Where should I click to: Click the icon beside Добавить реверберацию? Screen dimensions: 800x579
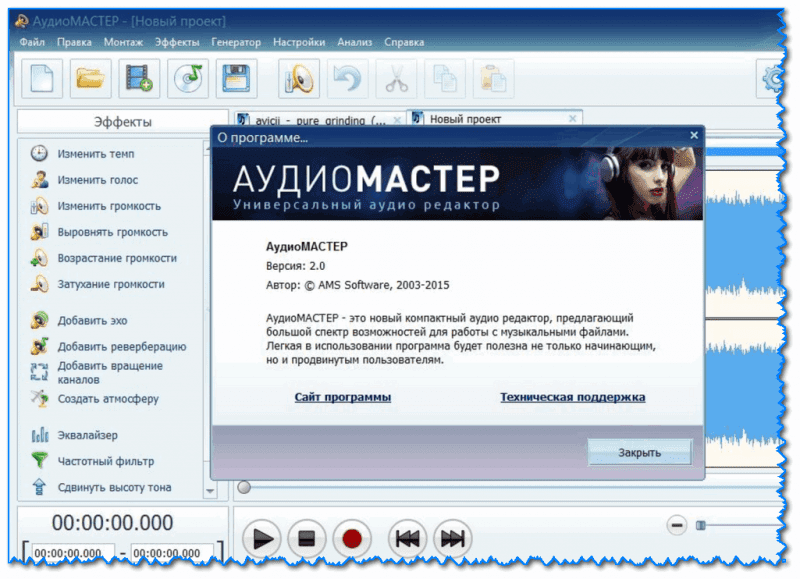click(x=39, y=346)
